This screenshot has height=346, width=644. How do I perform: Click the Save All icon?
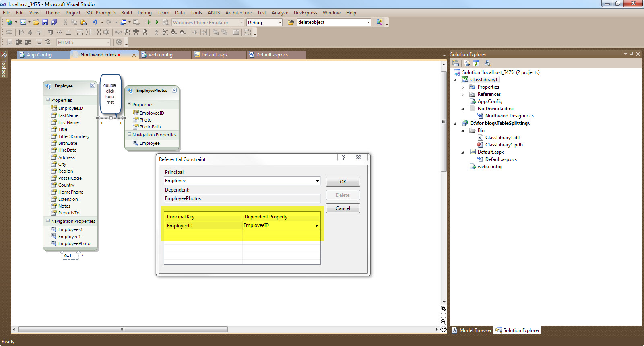tap(54, 22)
